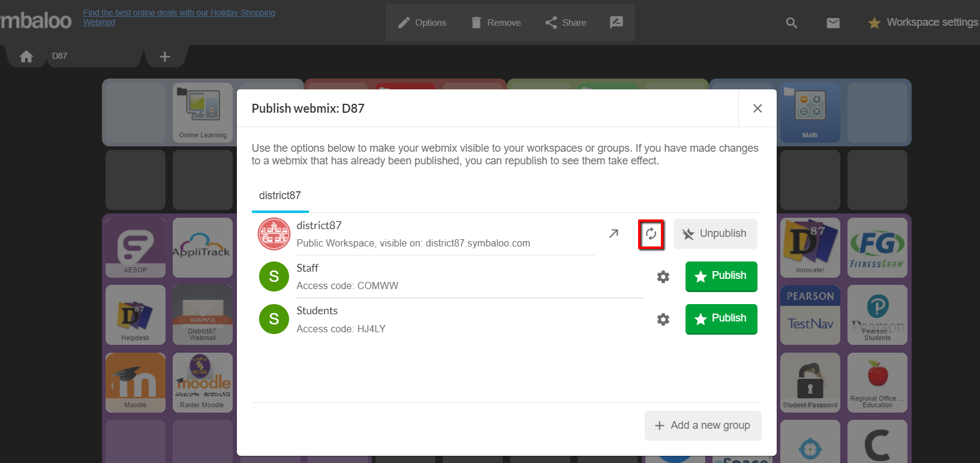This screenshot has height=463, width=980.
Task: Open the Staff group settings gear
Action: 663,276
